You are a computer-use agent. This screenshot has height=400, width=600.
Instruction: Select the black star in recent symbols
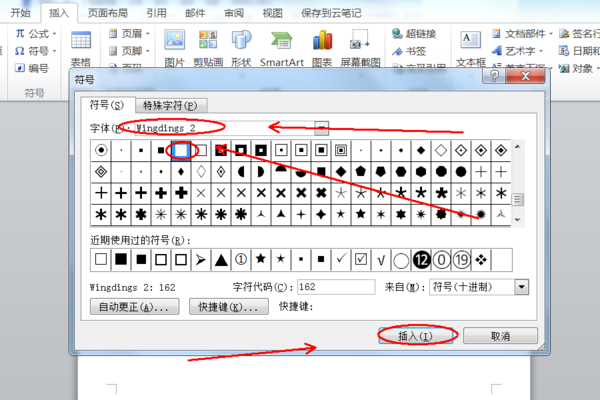pos(261,260)
